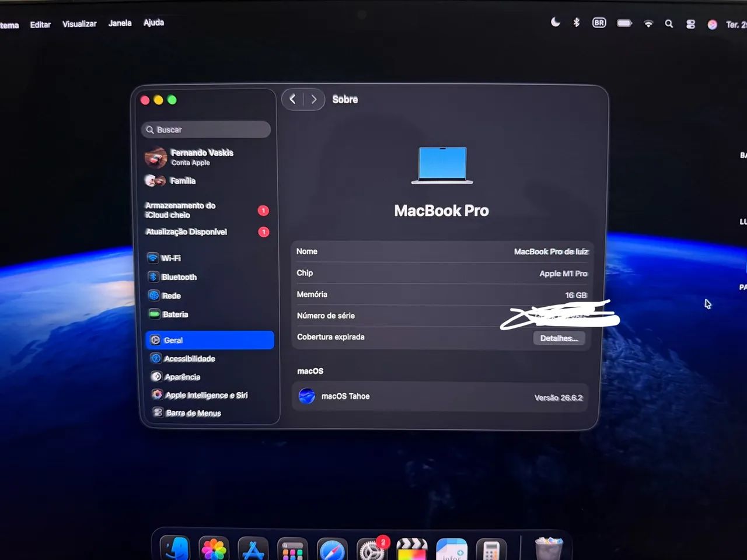Open Control Center from the menu bar
The image size is (747, 560).
point(690,24)
